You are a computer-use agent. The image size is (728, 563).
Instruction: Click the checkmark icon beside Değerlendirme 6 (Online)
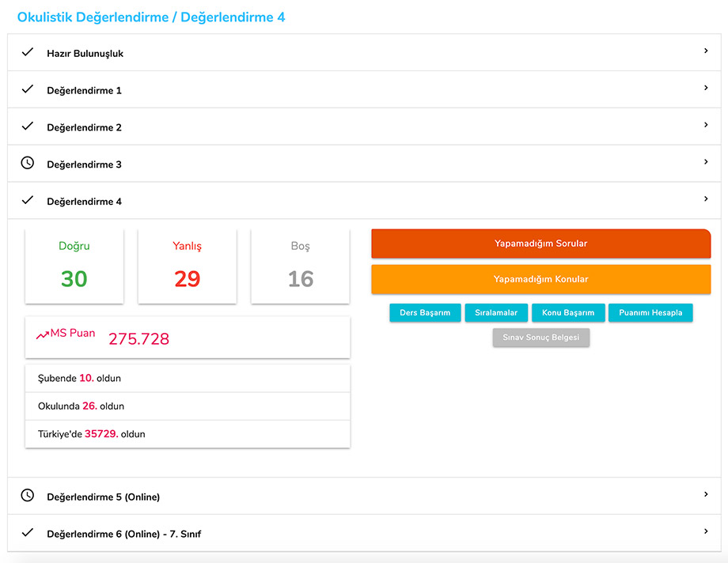[x=28, y=533]
